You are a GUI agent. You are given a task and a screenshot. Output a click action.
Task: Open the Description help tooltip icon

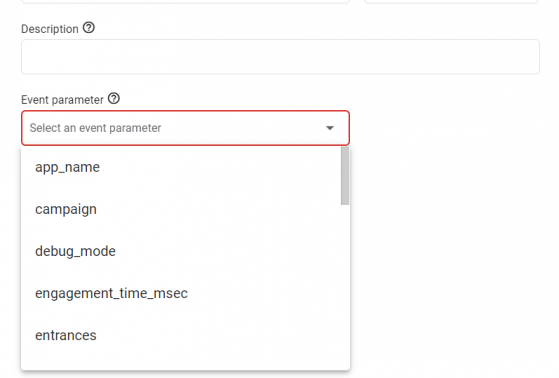[89, 28]
